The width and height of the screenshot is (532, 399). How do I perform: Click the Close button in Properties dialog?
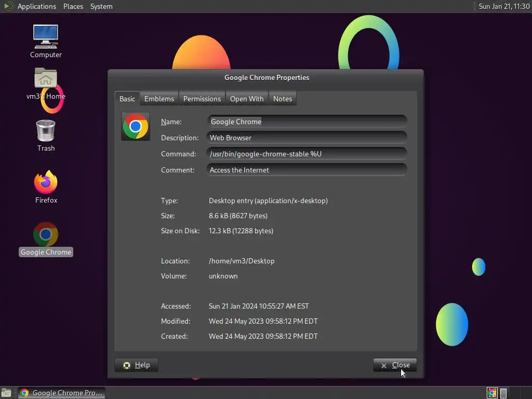pos(395,365)
